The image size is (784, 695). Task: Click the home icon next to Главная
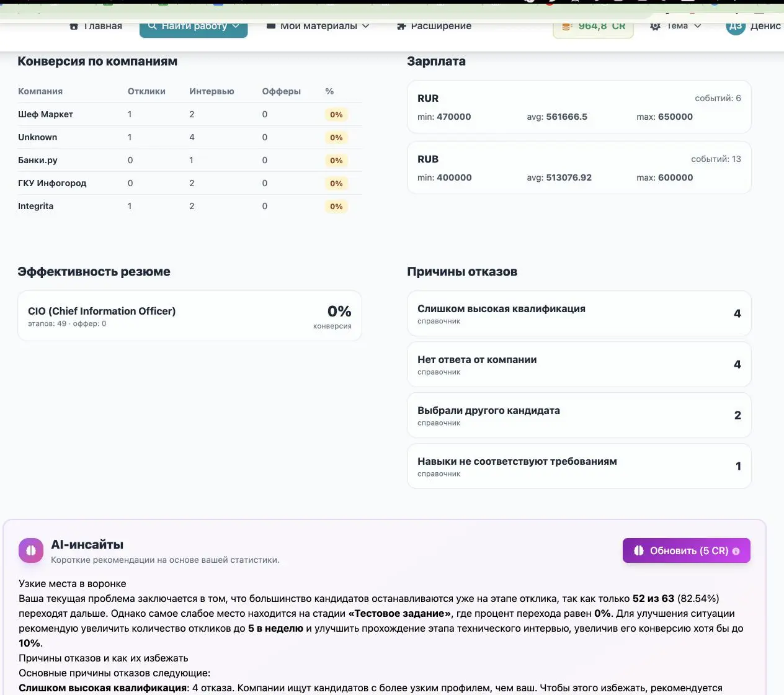click(73, 25)
